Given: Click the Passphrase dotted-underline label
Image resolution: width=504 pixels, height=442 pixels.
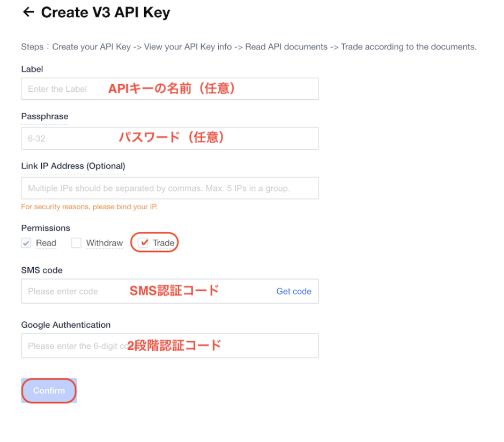Looking at the screenshot, I should tap(45, 116).
